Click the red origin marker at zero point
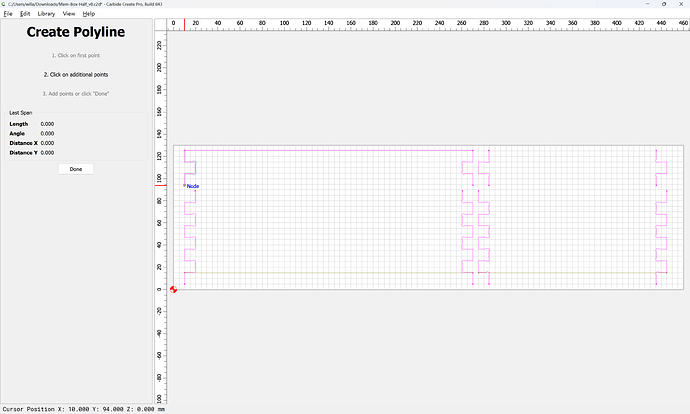The height and width of the screenshot is (414, 690). click(173, 289)
